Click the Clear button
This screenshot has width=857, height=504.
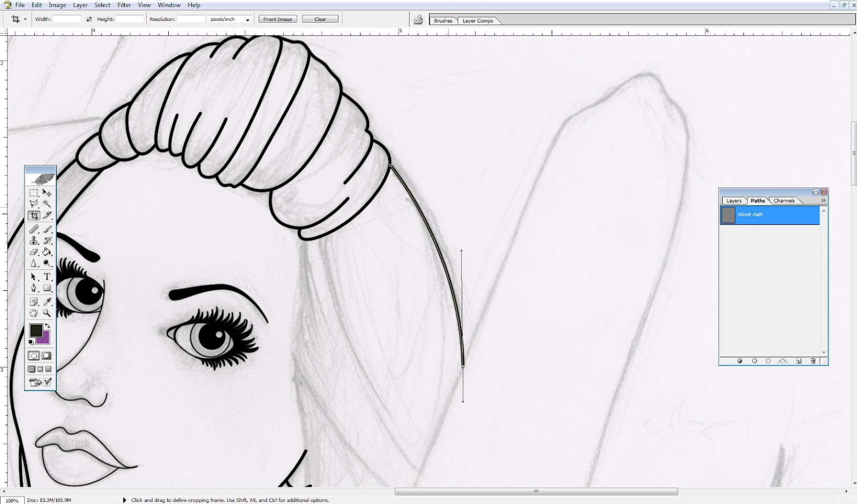pyautogui.click(x=320, y=18)
